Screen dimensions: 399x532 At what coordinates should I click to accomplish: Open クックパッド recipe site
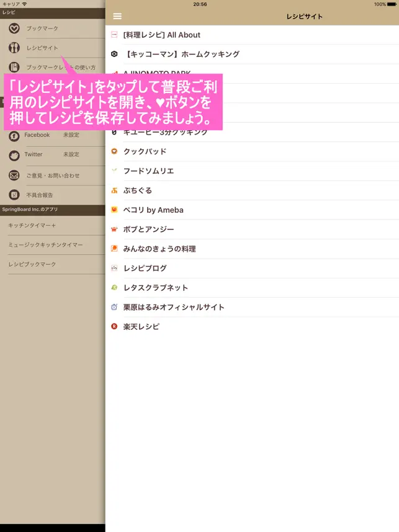pos(253,151)
